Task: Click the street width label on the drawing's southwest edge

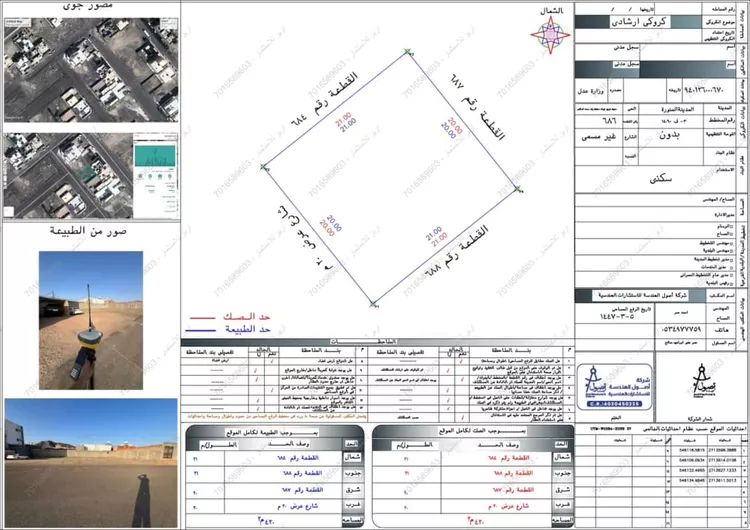Action: (x=305, y=237)
